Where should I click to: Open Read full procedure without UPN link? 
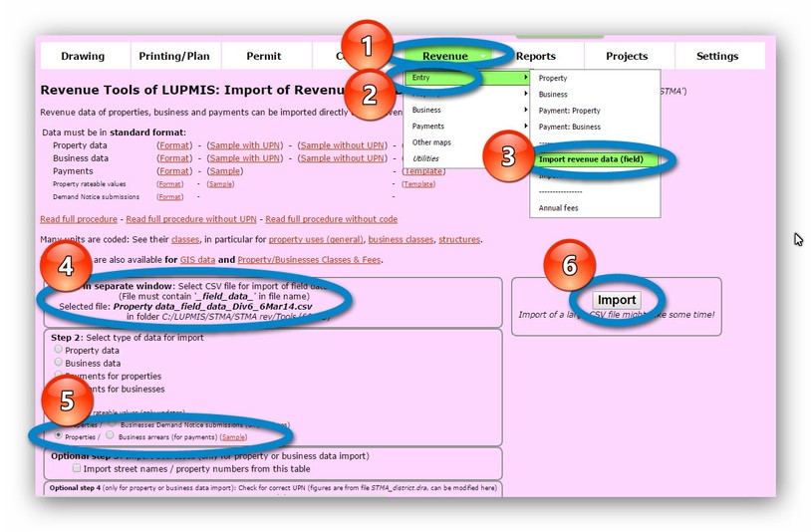191,219
